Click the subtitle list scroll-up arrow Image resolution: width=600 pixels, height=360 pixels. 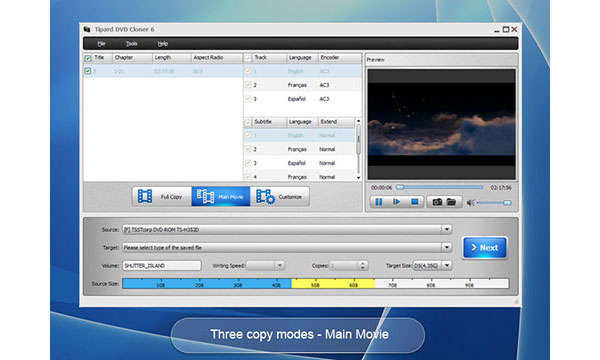pyautogui.click(x=359, y=121)
